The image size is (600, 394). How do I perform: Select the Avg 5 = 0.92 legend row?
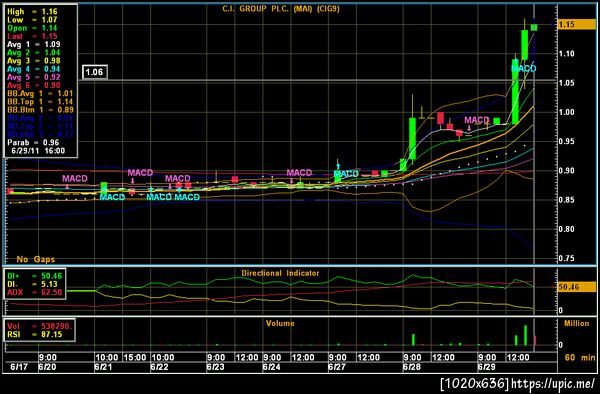[x=34, y=77]
